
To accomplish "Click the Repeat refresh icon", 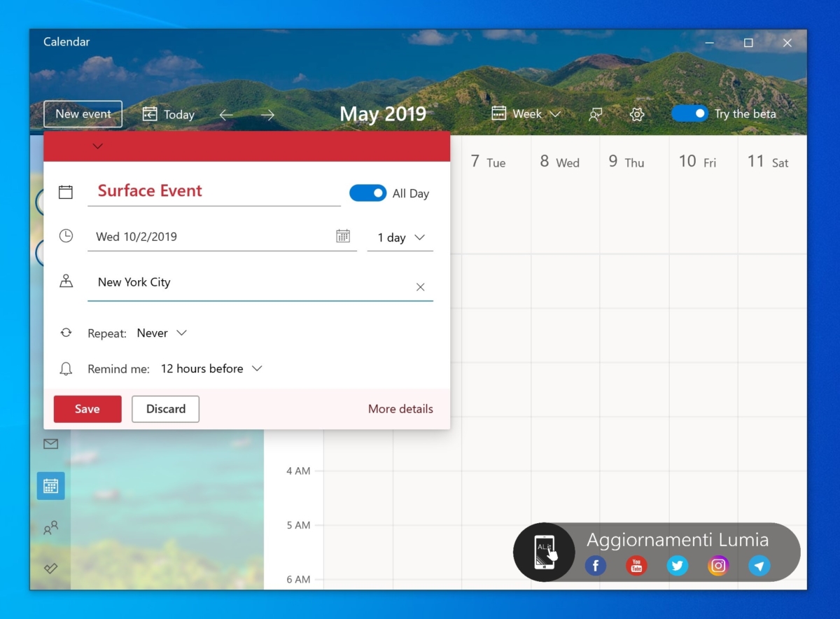I will click(x=66, y=333).
